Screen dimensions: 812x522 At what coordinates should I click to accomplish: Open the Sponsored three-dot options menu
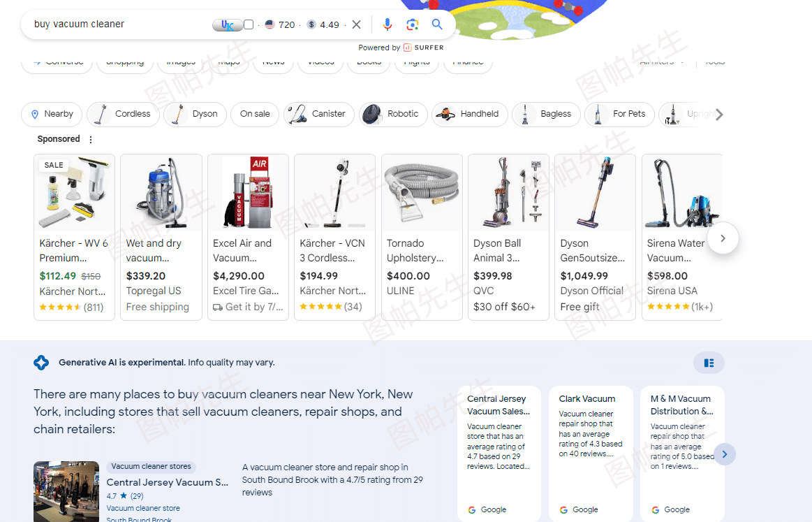point(91,140)
